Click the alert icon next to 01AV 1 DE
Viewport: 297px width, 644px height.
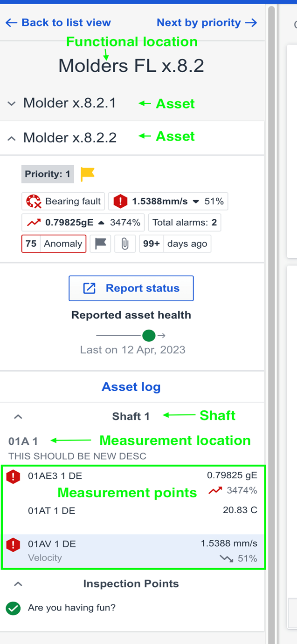click(x=13, y=544)
